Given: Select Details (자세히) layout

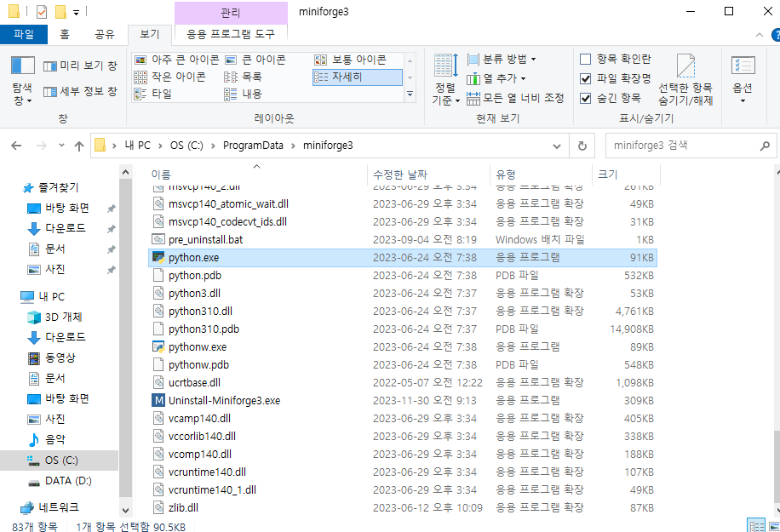Looking at the screenshot, I should click(357, 77).
